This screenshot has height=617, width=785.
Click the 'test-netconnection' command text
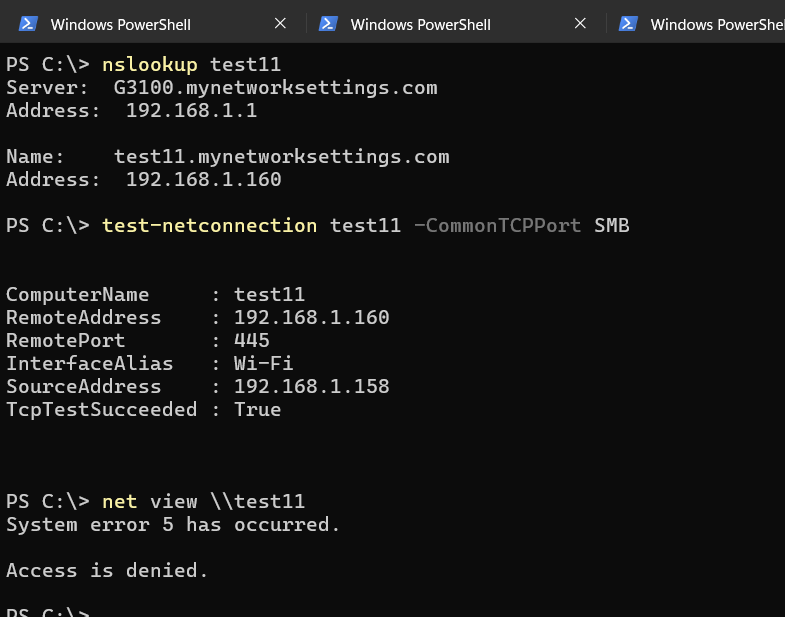click(x=209, y=226)
